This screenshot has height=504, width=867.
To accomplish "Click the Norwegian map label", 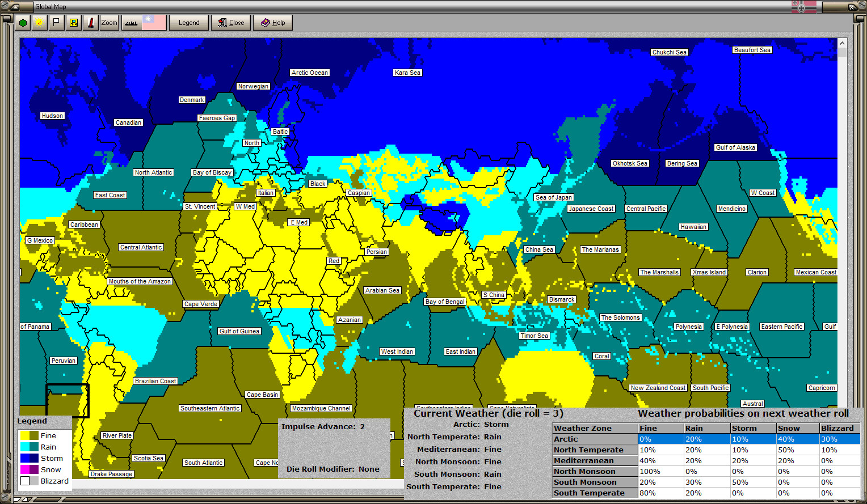I will point(253,86).
